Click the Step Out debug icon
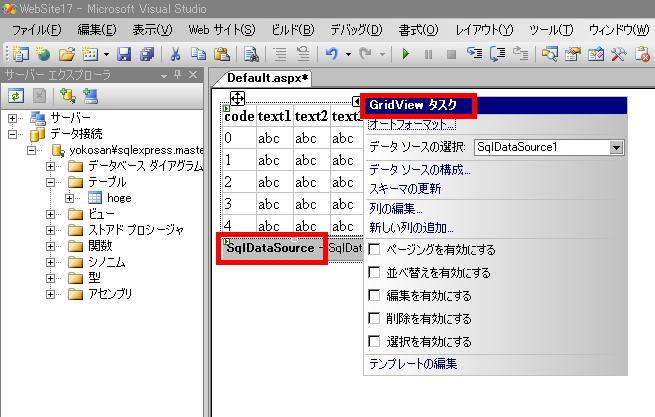Viewport: 655px width, 417px height. click(520, 53)
